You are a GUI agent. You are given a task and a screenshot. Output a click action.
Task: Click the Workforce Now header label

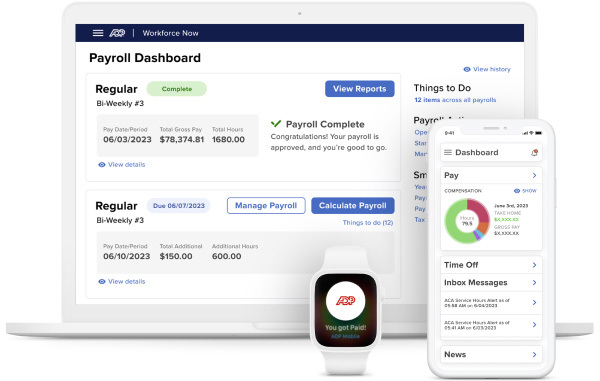pyautogui.click(x=171, y=33)
